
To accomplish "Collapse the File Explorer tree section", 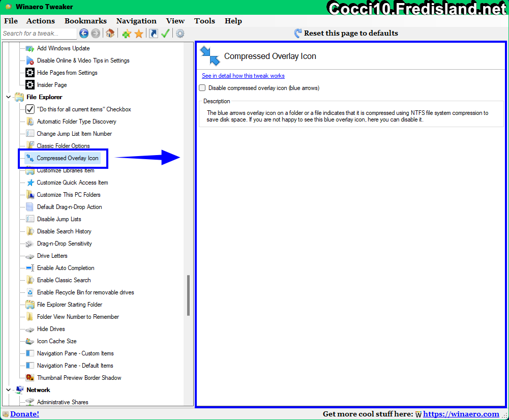I will [9, 97].
